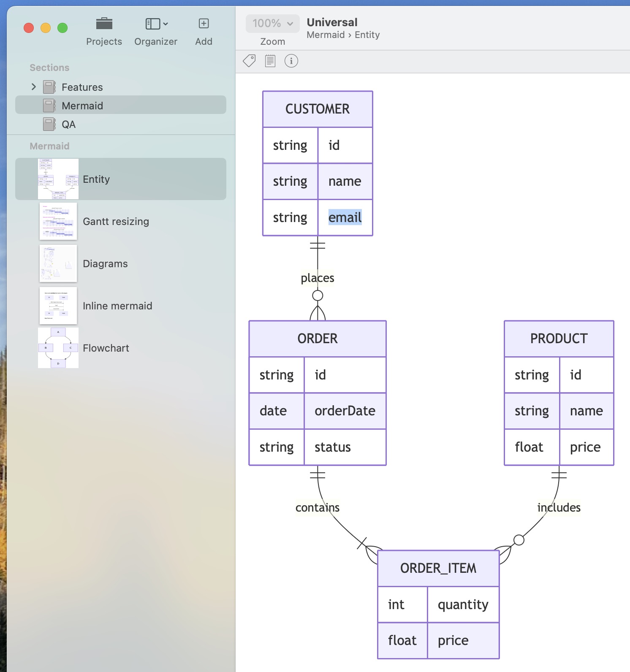The width and height of the screenshot is (630, 672).
Task: Open the Organizer dropdown arrow
Action: click(x=166, y=24)
